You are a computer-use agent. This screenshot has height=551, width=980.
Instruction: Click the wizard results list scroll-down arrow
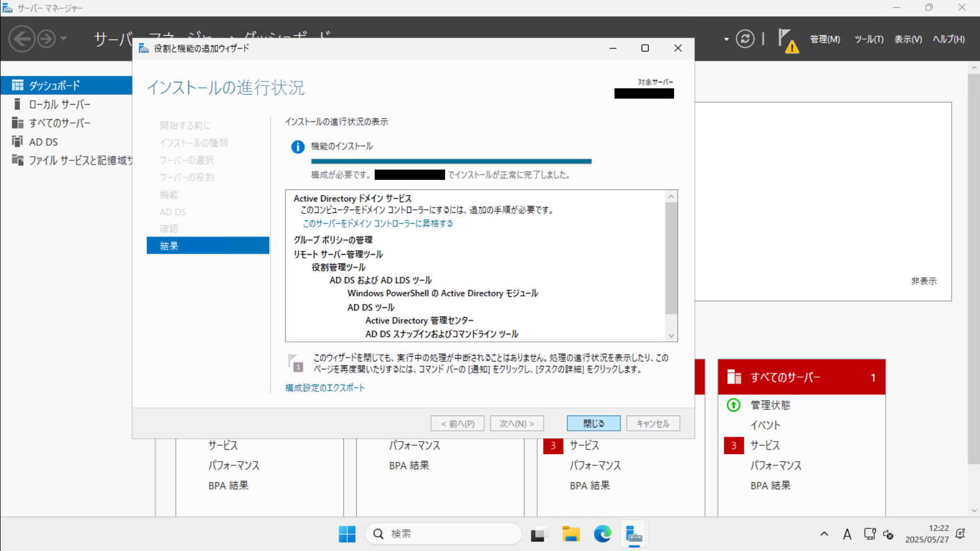[x=671, y=336]
